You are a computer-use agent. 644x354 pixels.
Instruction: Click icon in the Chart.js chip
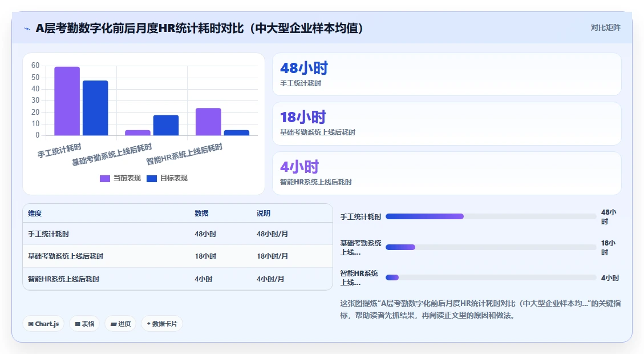pos(31,324)
